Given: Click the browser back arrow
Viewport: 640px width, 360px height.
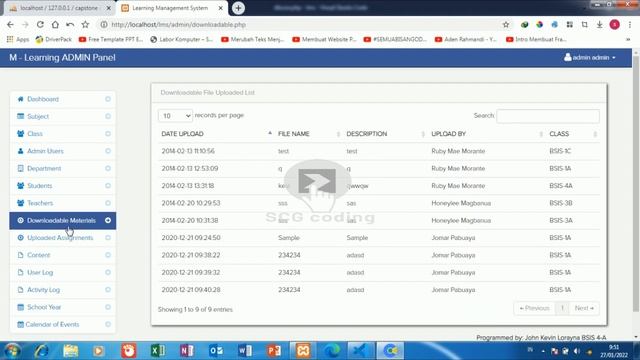Looking at the screenshot, I should (10, 24).
